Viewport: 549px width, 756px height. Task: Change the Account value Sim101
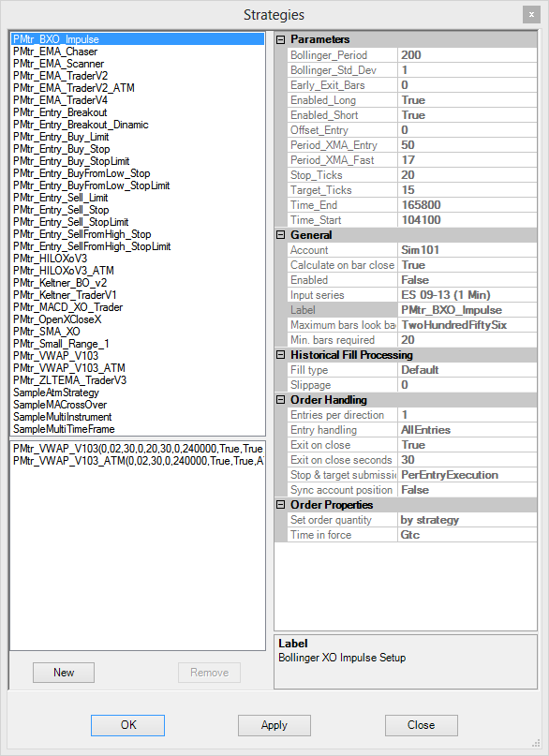467,250
